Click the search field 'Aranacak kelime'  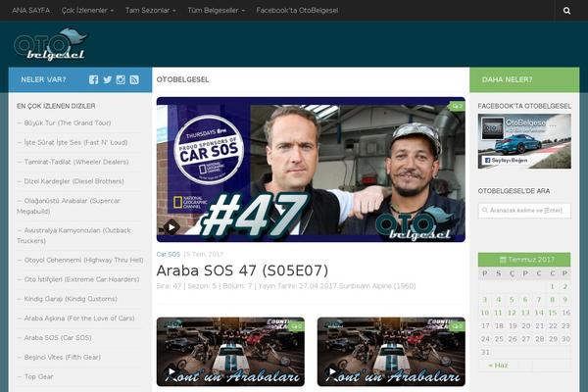point(524,211)
